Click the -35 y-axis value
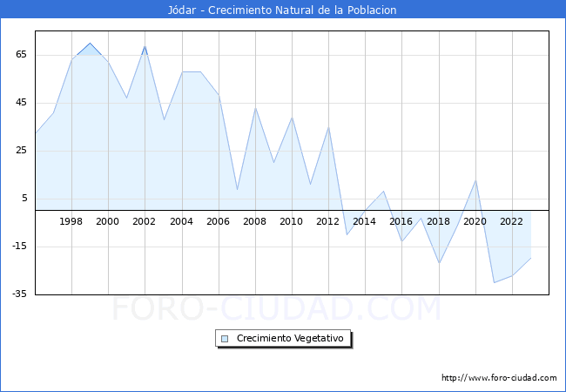Image resolution: width=566 pixels, height=392 pixels. point(19,294)
